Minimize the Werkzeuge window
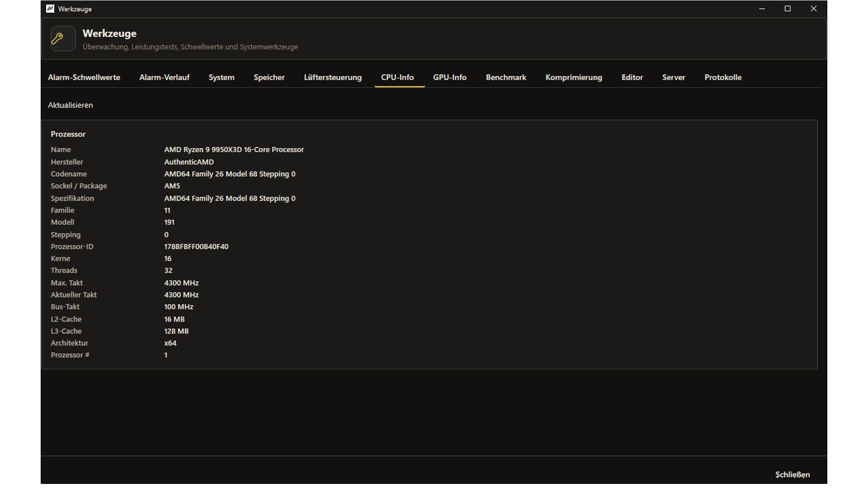This screenshot has height=488, width=868. [762, 9]
